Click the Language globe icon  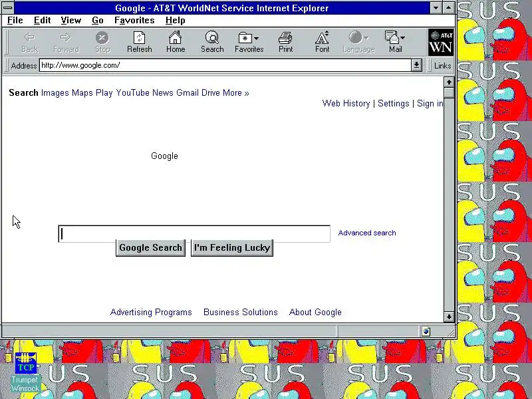tap(355, 37)
